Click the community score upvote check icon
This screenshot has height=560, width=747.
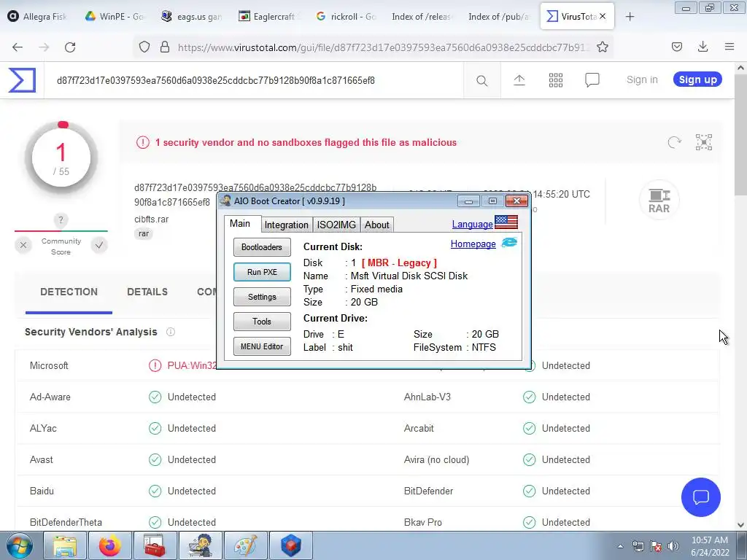tap(99, 245)
